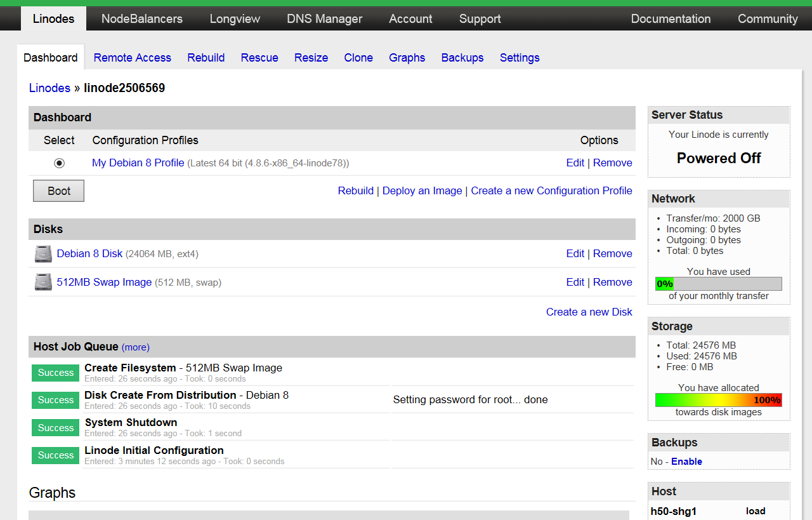Viewport: 812px width, 520px height.
Task: Click the disk allocation 100% progress bar
Action: 719,400
